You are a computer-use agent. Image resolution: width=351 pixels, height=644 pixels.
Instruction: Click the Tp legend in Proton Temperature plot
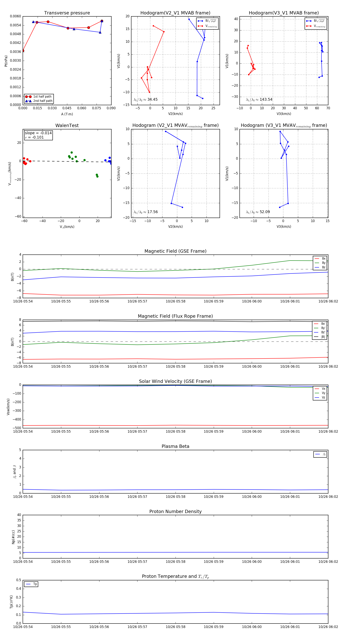(x=31, y=584)
